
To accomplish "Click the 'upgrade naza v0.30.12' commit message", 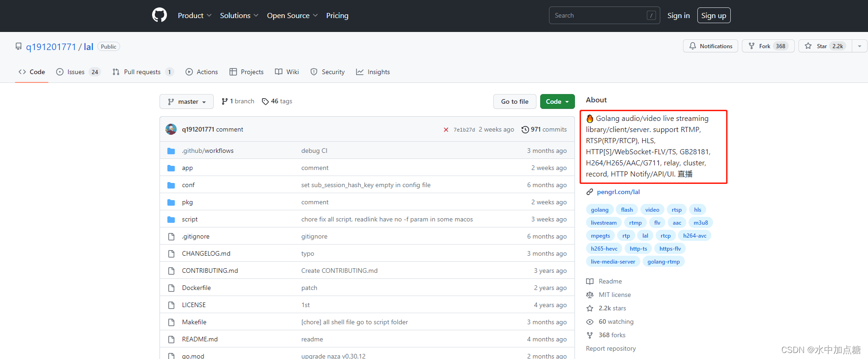I will 333,356.
